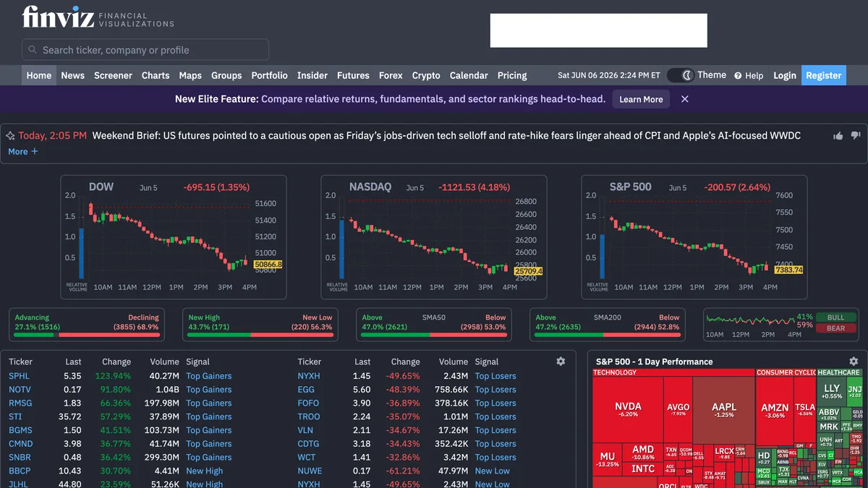Open Top Gainers signal for SPHL

coord(209,376)
